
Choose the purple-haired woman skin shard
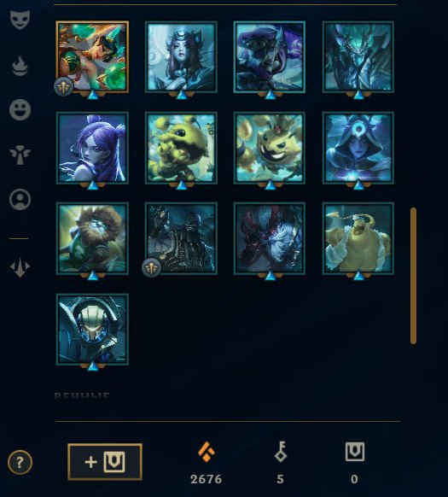pyautogui.click(x=92, y=148)
